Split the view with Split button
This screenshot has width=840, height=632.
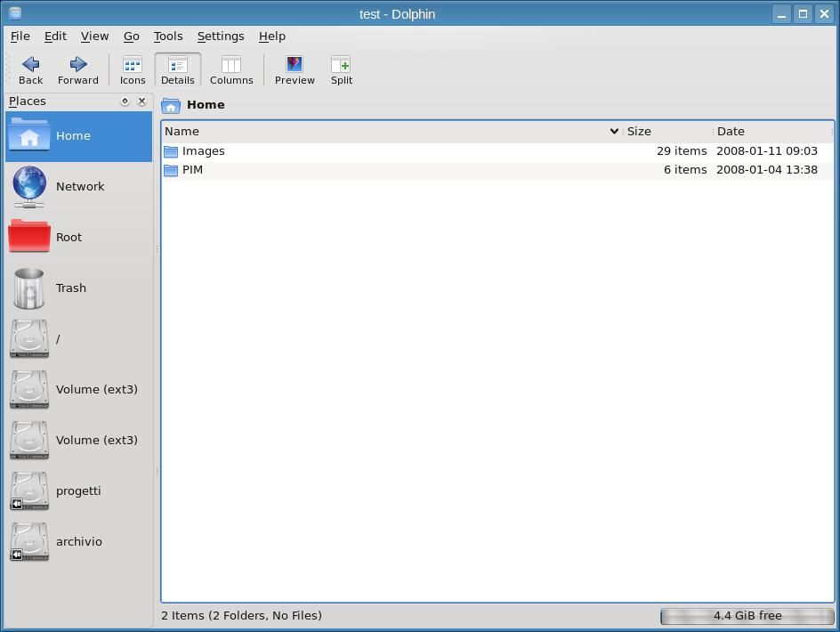click(342, 70)
